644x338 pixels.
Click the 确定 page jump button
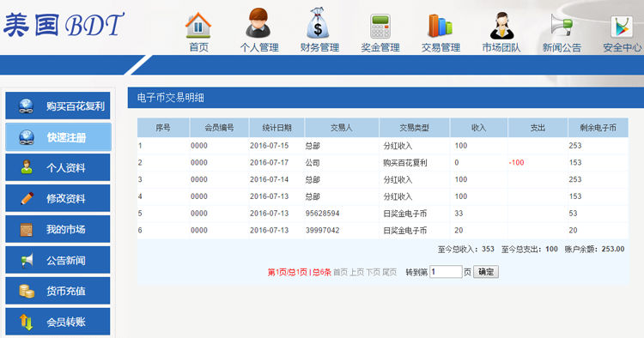[x=486, y=272]
